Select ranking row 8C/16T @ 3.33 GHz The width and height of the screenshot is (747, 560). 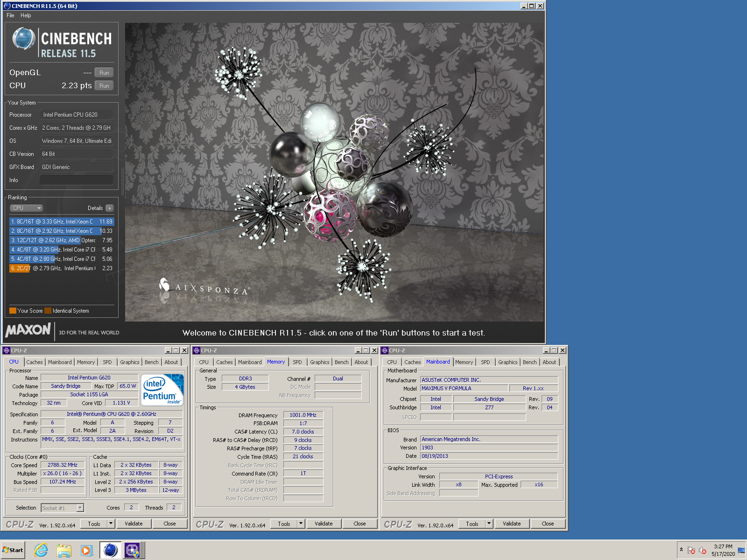pyautogui.click(x=62, y=222)
